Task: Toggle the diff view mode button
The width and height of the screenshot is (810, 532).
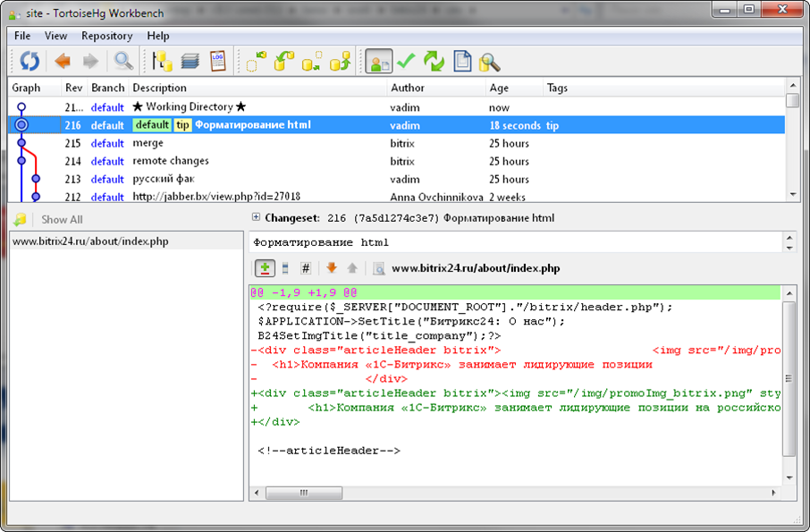Action: coord(265,268)
